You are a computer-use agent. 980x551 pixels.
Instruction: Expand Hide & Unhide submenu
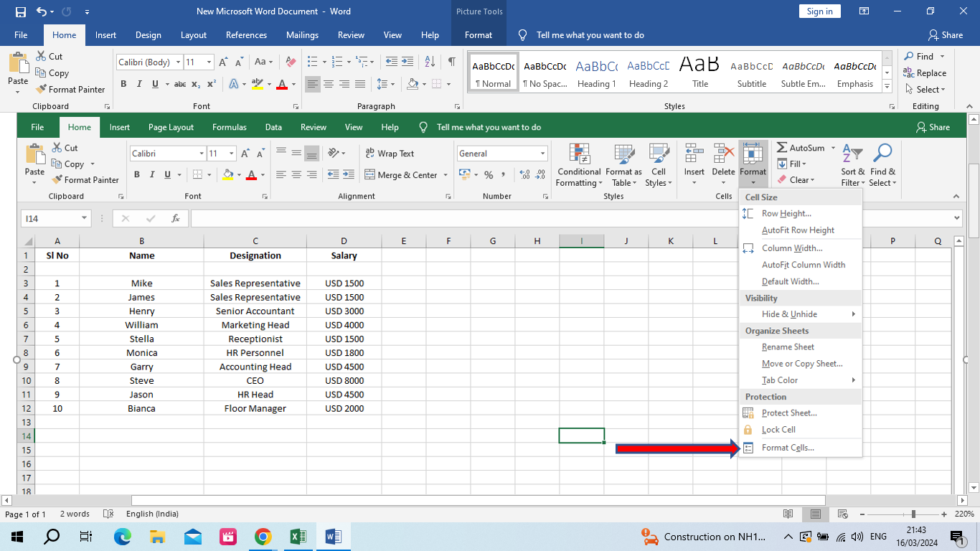point(801,314)
